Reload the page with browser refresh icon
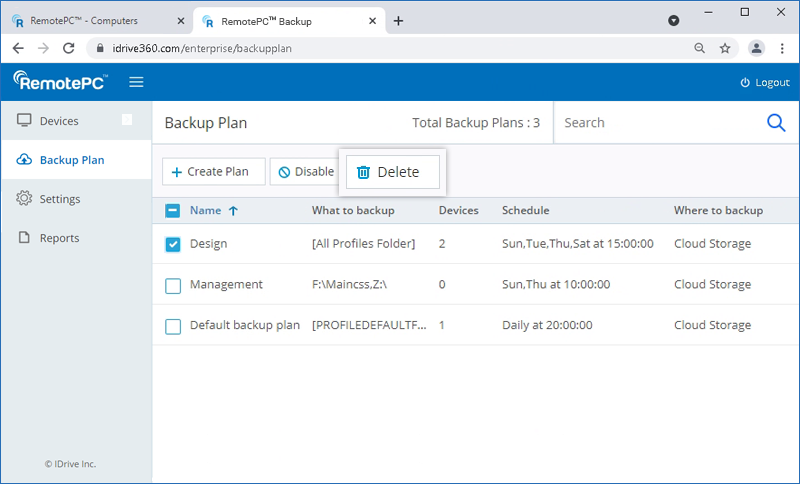The width and height of the screenshot is (800, 484). (x=69, y=48)
